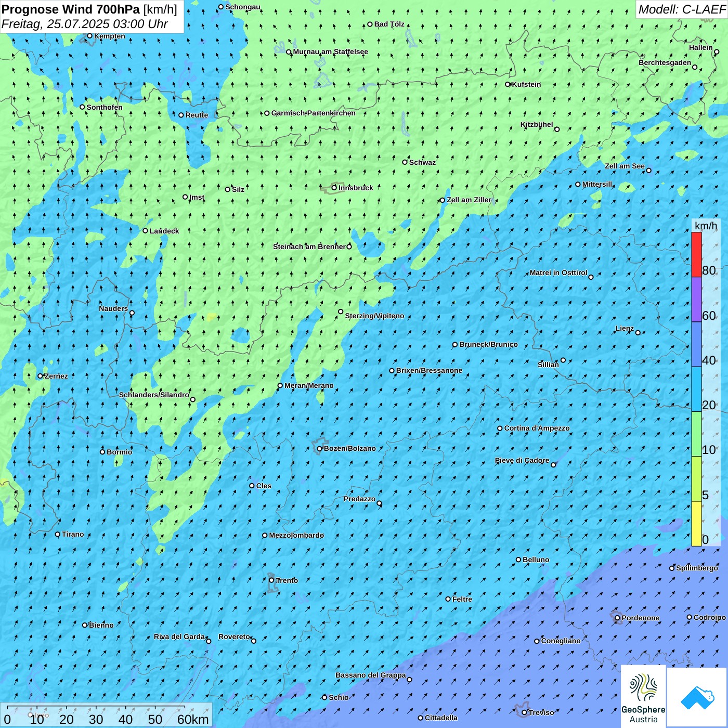Click the 'Prognose Wind 700hPa' title
The image size is (728, 728).
coord(71,9)
